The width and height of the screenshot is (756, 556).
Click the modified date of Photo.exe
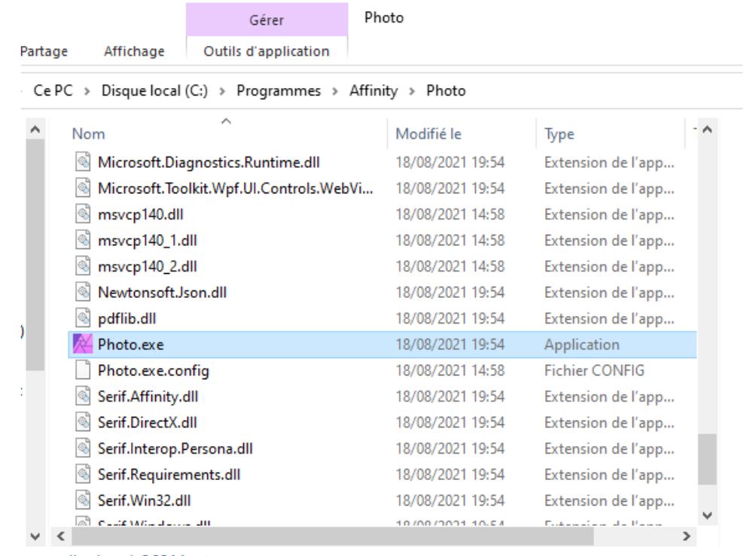pyautogui.click(x=450, y=345)
